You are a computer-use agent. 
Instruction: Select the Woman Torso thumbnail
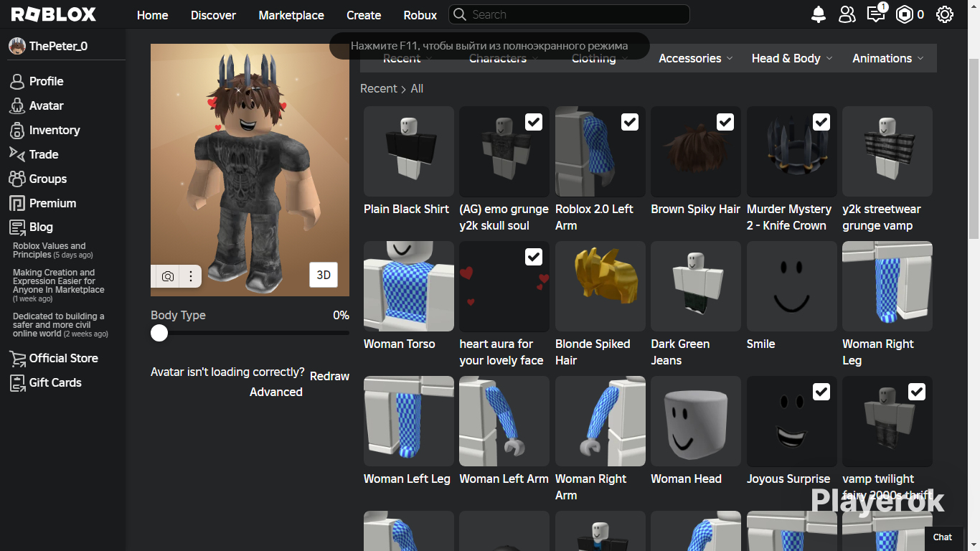[x=409, y=286]
